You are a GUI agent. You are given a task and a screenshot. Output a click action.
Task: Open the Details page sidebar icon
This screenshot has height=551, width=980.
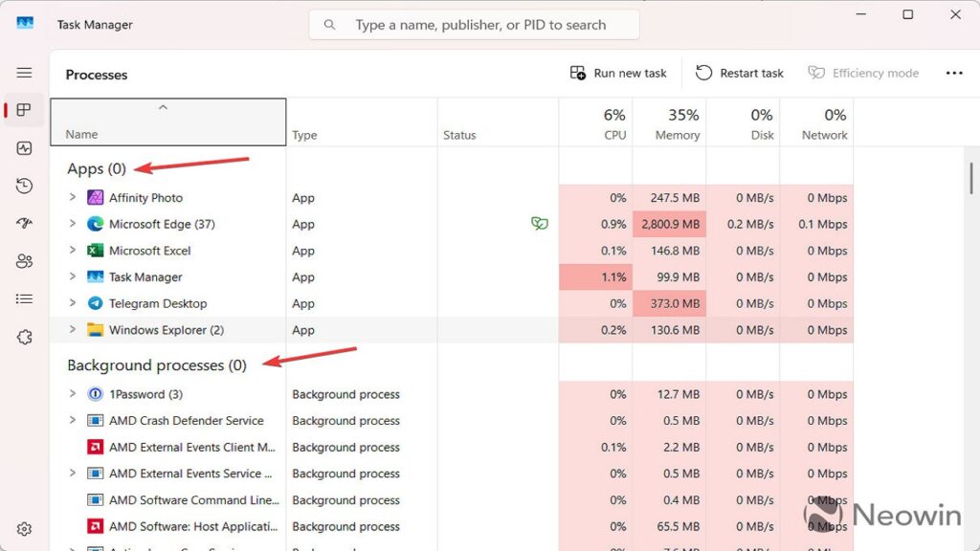(x=24, y=298)
